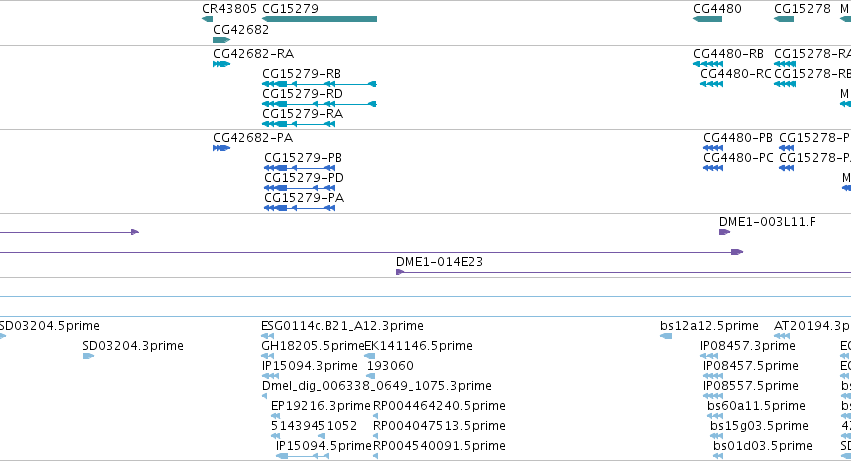The width and height of the screenshot is (851, 461).
Task: Select the CG15279-PB protein feature
Action: [300, 168]
